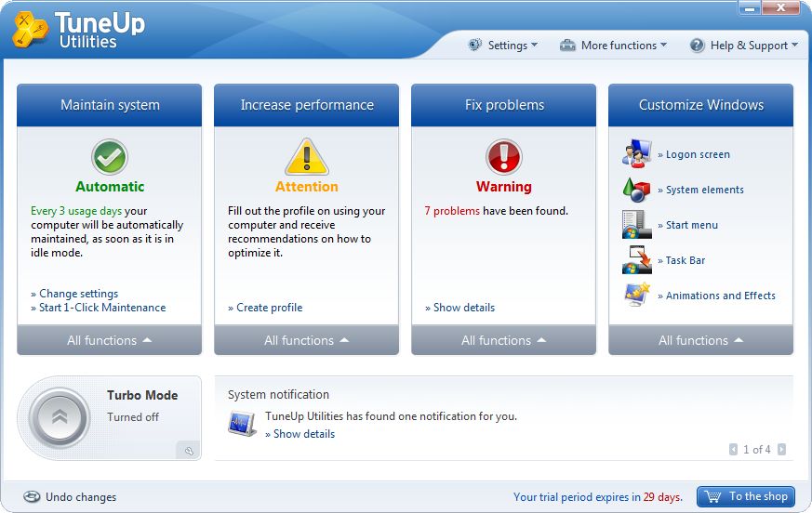Go to the previous notification
Screen dimensions: 812x513
733,449
